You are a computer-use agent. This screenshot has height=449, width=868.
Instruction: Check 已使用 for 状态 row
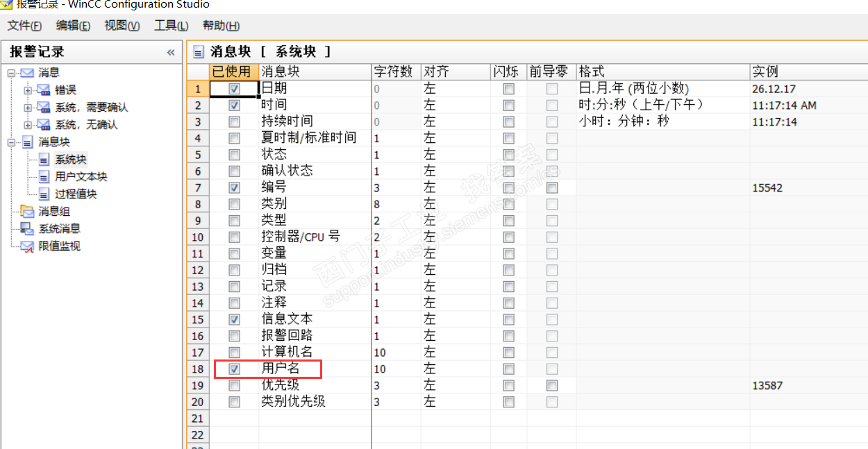234,155
